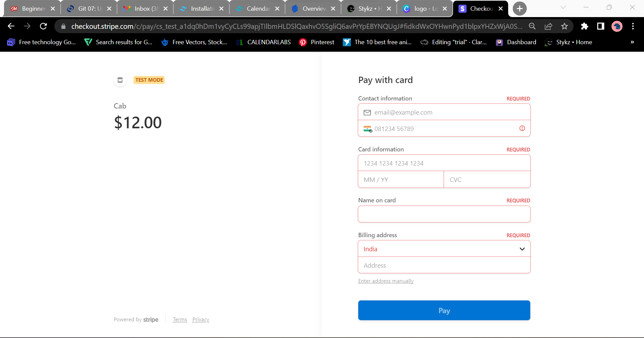Close the logo tab
This screenshot has height=338, width=644.
tap(445, 9)
